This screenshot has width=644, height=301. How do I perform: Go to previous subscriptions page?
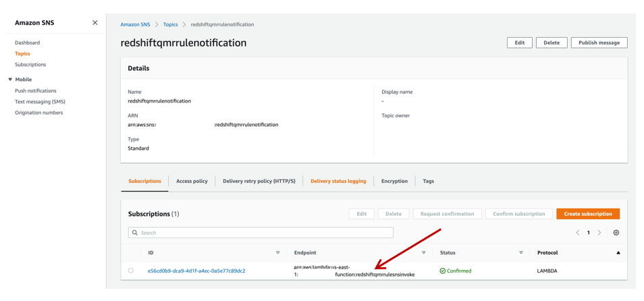[x=577, y=232]
